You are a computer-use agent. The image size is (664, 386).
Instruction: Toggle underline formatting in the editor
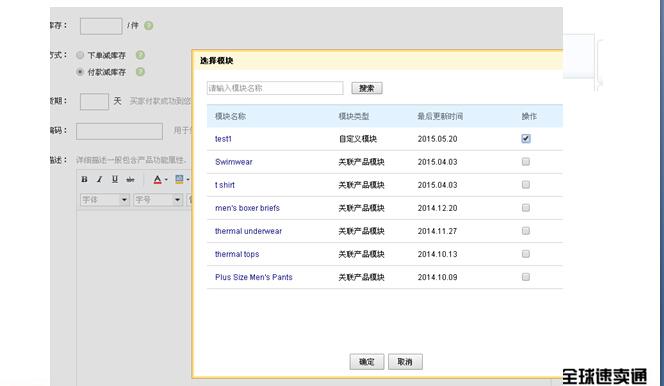(115, 179)
